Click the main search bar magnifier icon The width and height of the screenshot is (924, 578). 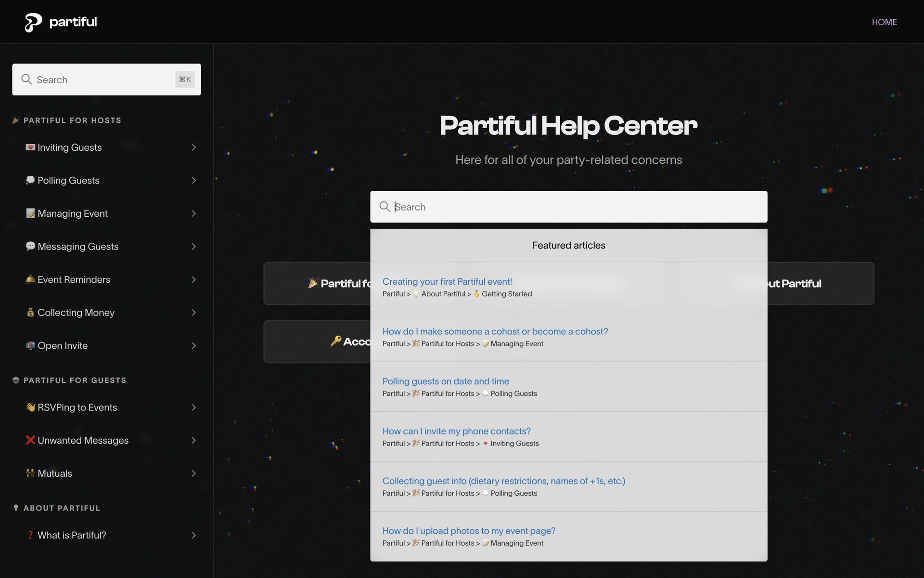click(x=384, y=207)
